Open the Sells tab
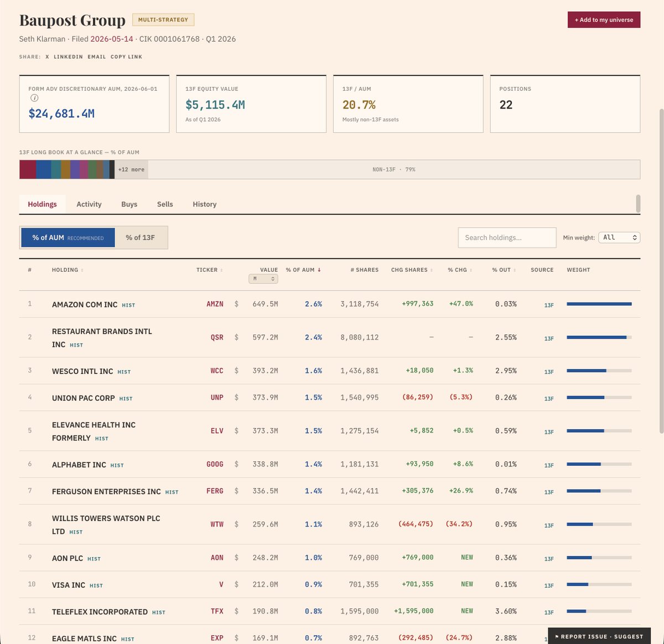The height and width of the screenshot is (644, 664). pyautogui.click(x=165, y=204)
